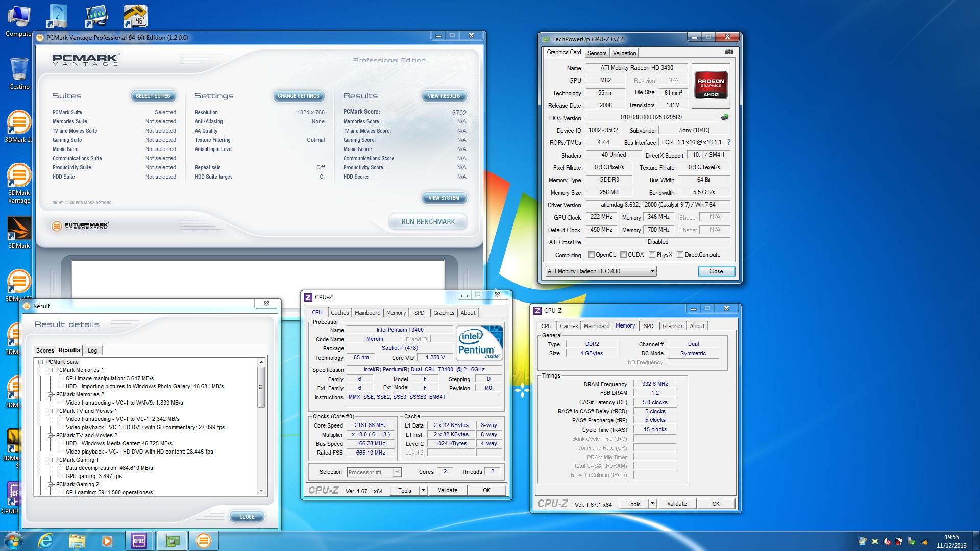Collapse the PCMark Memories 1 node
The image size is (980, 551).
[x=51, y=370]
